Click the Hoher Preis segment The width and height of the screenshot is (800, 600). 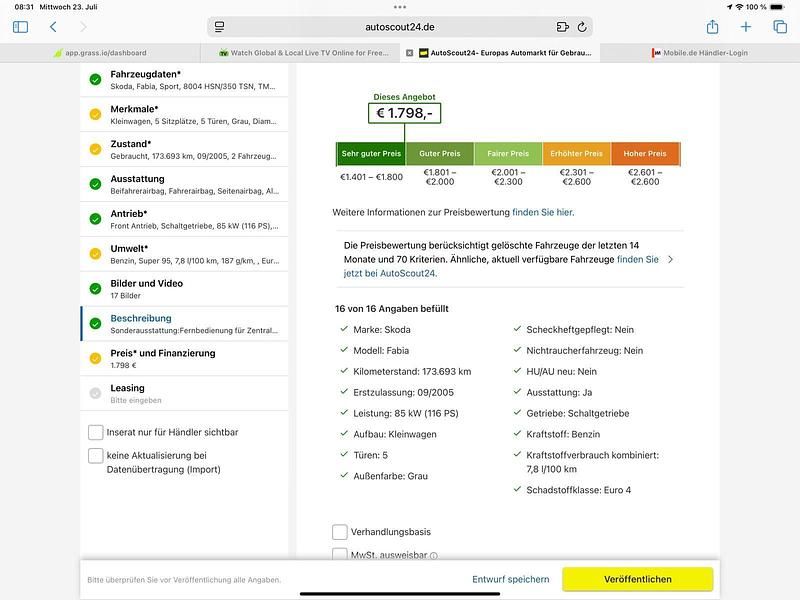(645, 154)
